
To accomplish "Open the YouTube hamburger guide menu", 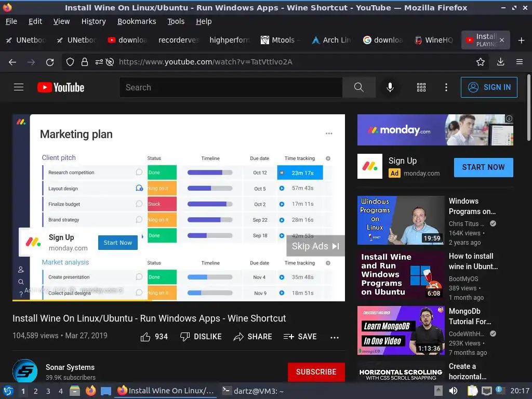I will (x=19, y=87).
